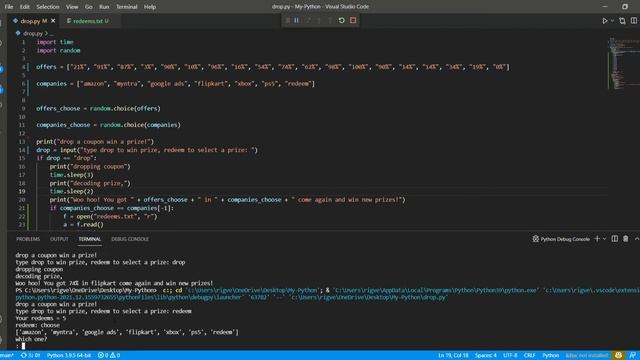Select the Python language mode

coord(550,356)
